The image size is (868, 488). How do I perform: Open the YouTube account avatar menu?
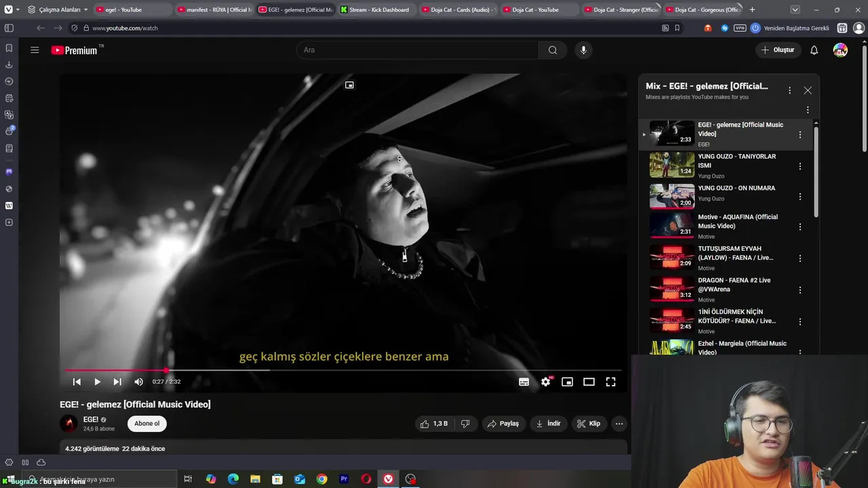(840, 50)
